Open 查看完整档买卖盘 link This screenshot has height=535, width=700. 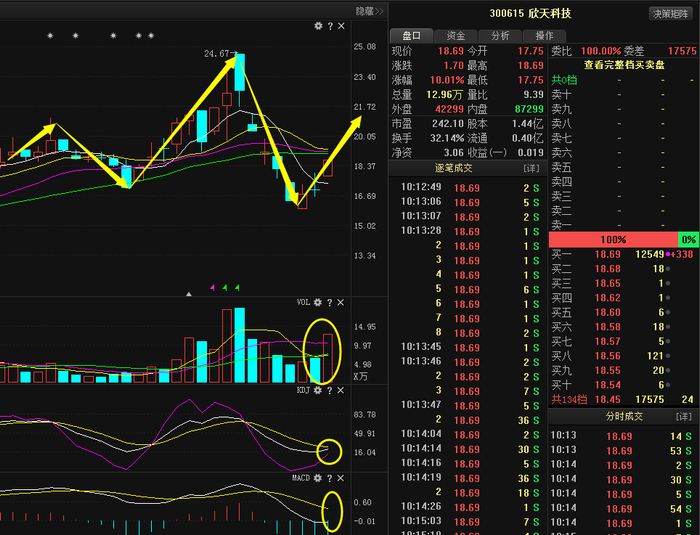(x=624, y=65)
